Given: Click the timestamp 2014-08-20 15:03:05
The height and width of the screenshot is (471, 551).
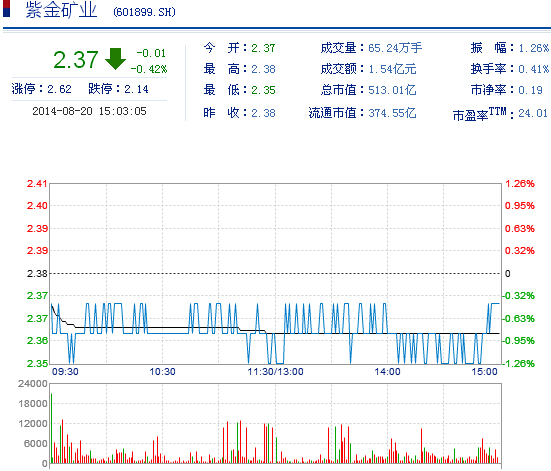Looking at the screenshot, I should [x=89, y=111].
